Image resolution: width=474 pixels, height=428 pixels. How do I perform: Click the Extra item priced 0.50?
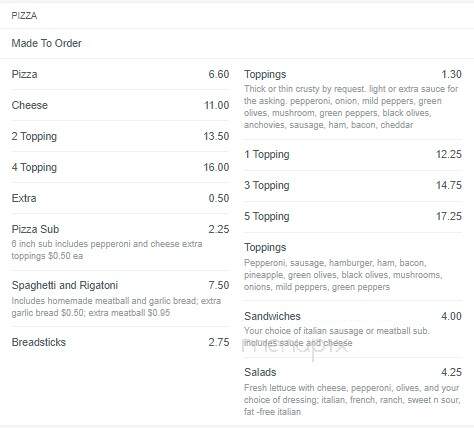(120, 198)
